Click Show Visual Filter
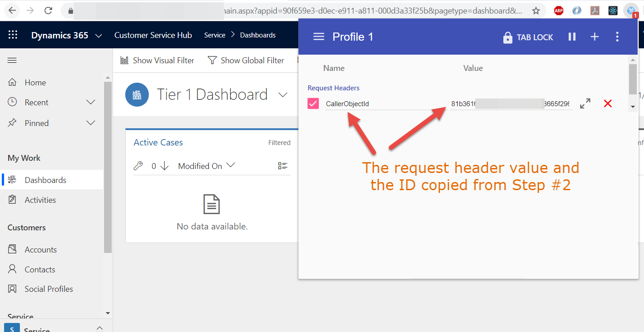The width and height of the screenshot is (644, 332). coord(157,61)
